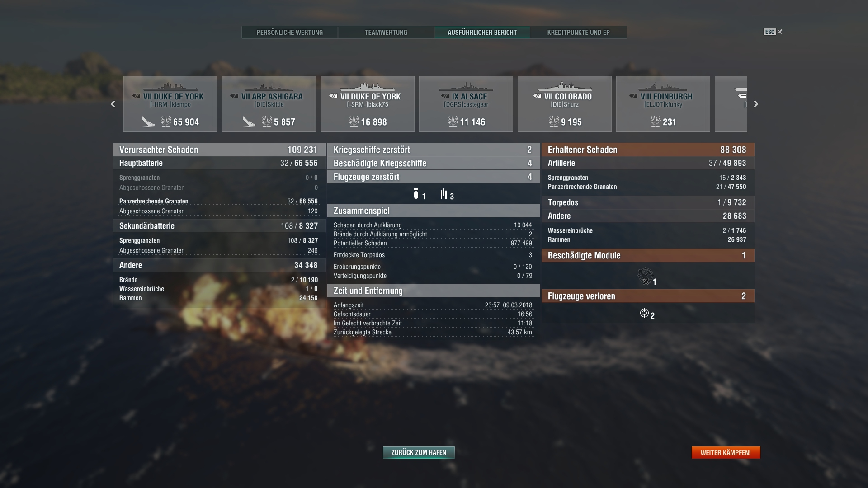The width and height of the screenshot is (868, 488).
Task: Select the VIII Edinburgh ship card
Action: [x=663, y=104]
